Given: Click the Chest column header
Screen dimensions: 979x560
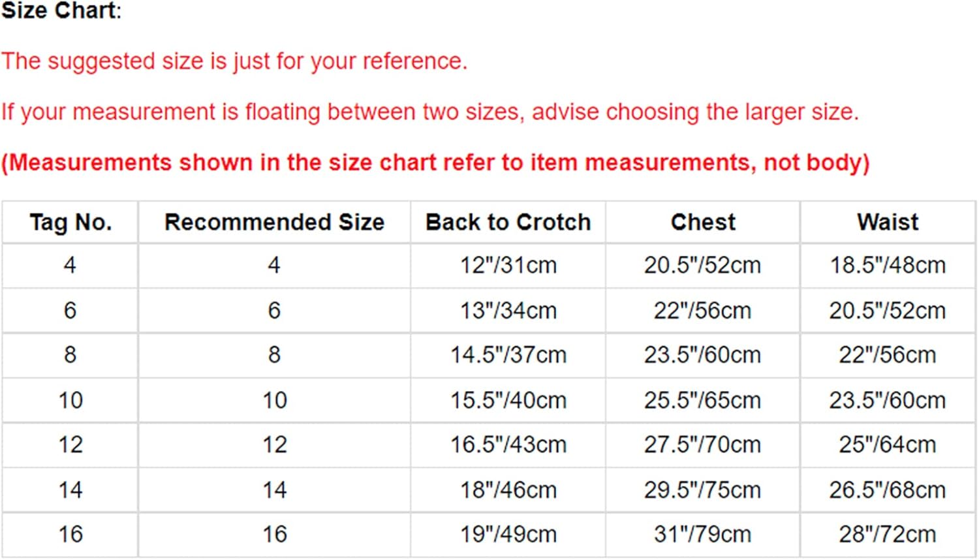Looking at the screenshot, I should [703, 223].
